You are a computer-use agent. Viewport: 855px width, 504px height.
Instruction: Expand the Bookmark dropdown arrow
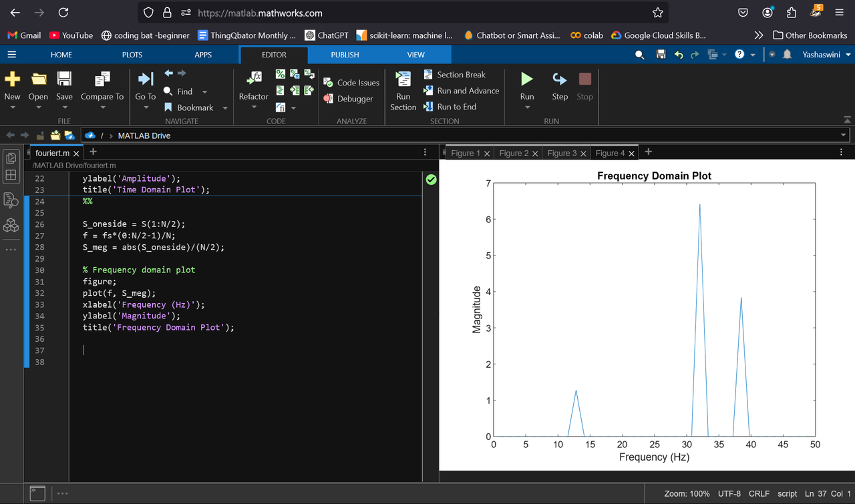(x=225, y=108)
